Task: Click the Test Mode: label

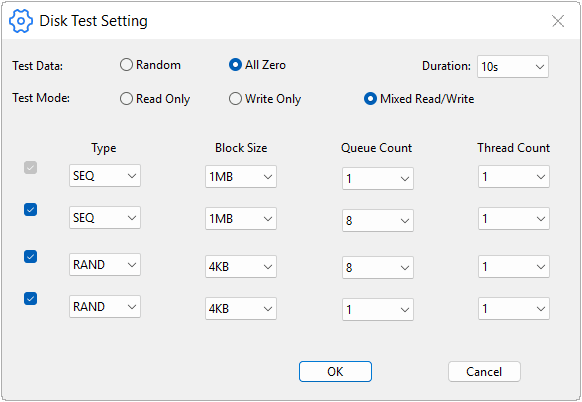Action: (41, 98)
